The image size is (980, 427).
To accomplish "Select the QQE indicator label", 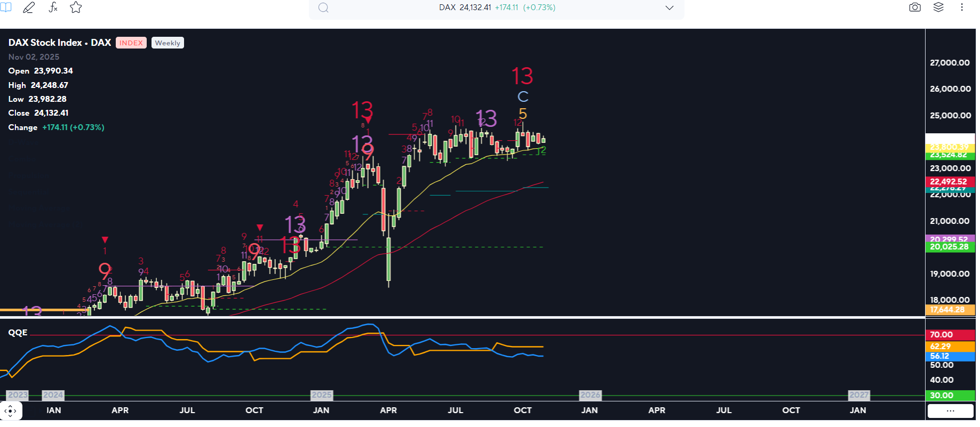I will (x=18, y=333).
